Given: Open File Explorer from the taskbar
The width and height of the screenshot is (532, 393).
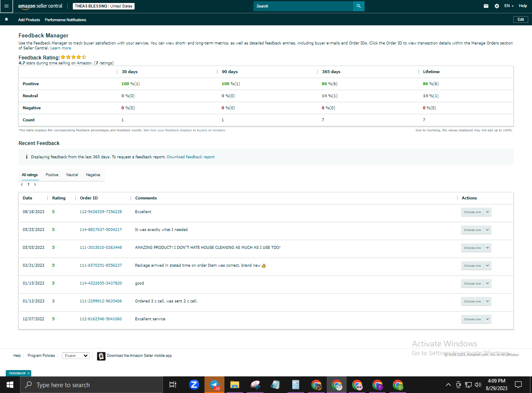Looking at the screenshot, I should pos(235,385).
